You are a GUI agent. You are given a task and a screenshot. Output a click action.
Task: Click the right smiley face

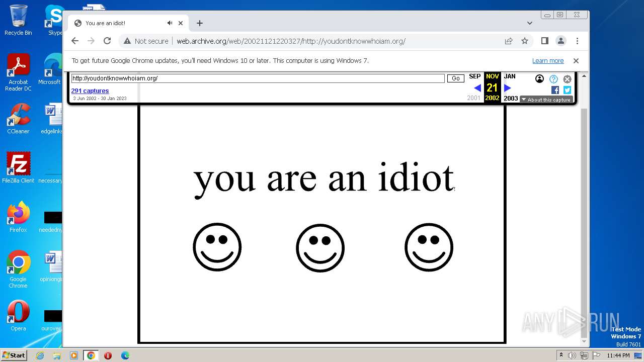(429, 247)
